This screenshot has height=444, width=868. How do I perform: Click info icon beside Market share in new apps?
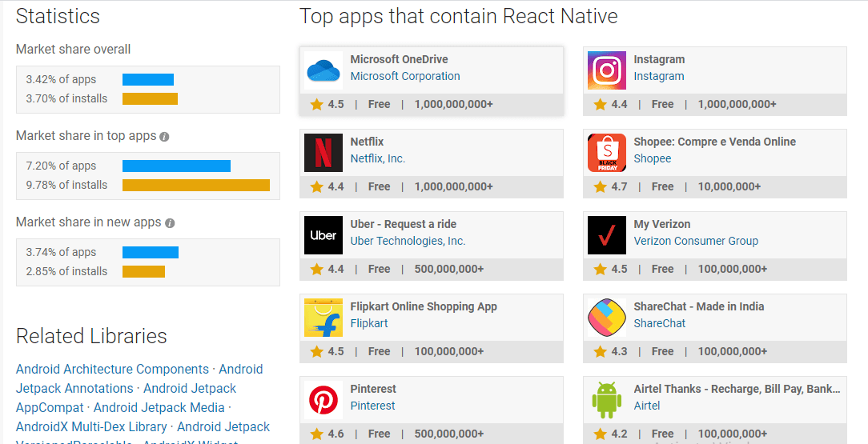tap(170, 223)
